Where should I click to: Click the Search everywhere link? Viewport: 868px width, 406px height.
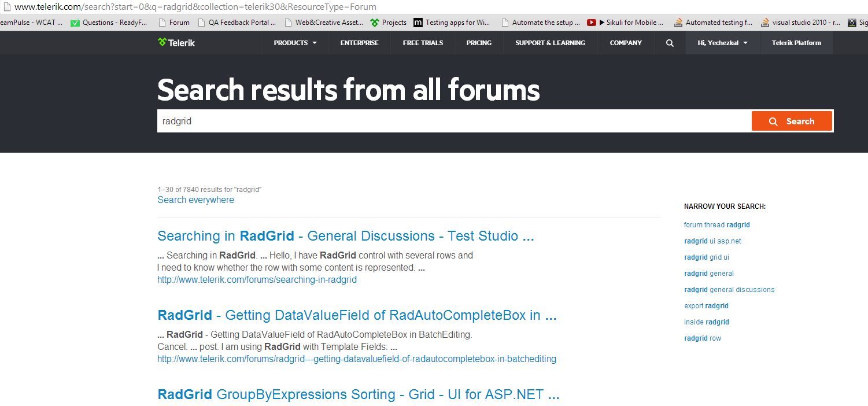click(195, 200)
